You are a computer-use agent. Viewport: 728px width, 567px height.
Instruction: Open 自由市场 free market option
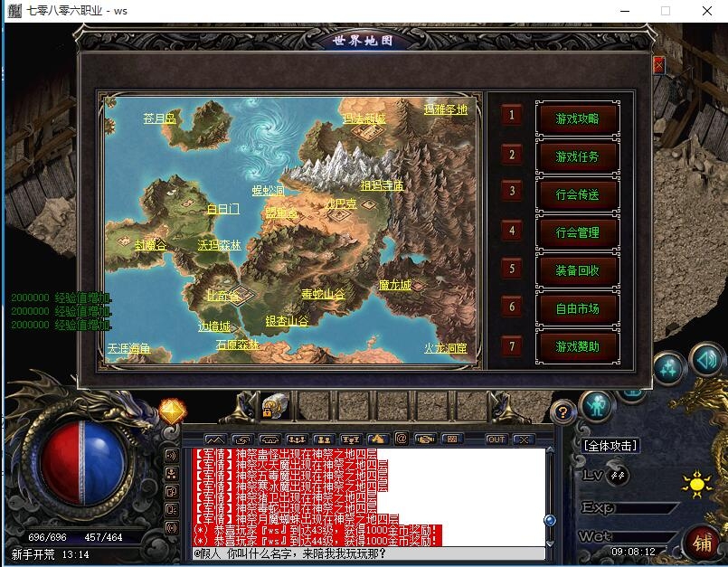tap(576, 308)
